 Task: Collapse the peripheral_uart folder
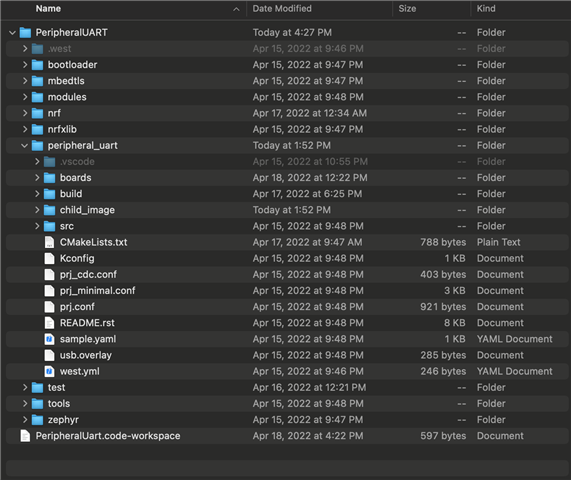pos(24,146)
